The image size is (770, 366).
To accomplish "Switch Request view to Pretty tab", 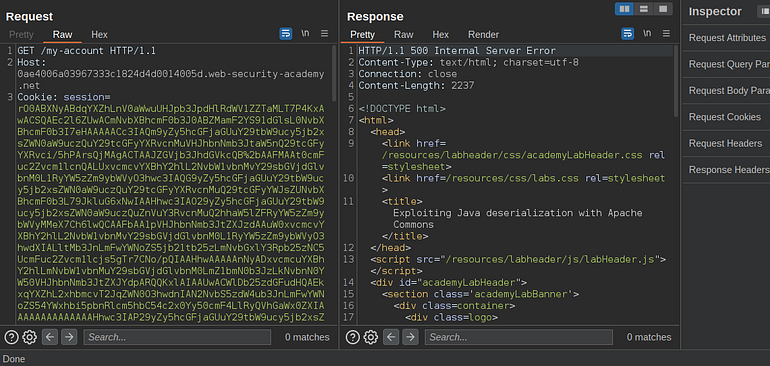I will click(x=21, y=34).
